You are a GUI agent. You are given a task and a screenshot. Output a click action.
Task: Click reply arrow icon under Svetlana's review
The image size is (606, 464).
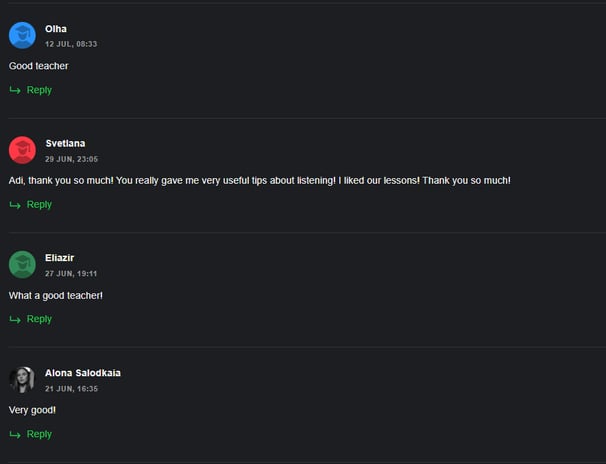(x=15, y=205)
